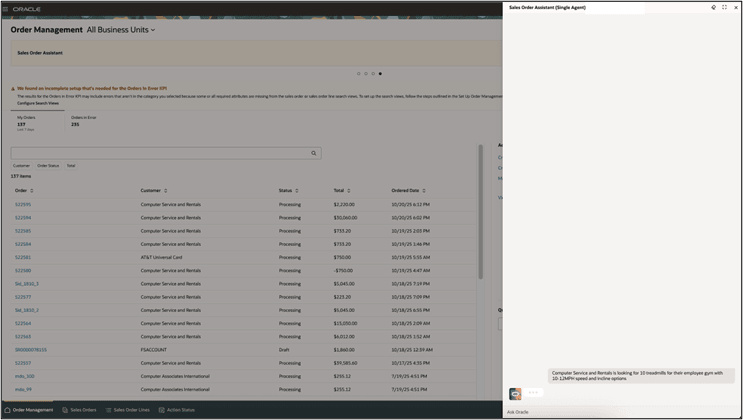Open order 522581
This screenshot has width=743, height=420.
[x=23, y=257]
